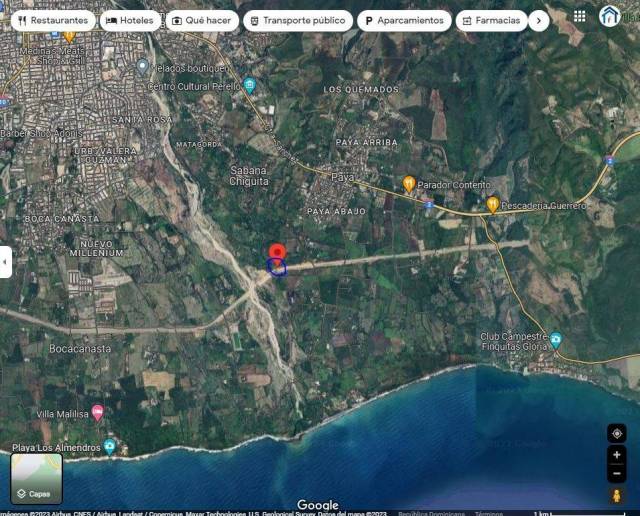Open the Términos link

(x=489, y=512)
